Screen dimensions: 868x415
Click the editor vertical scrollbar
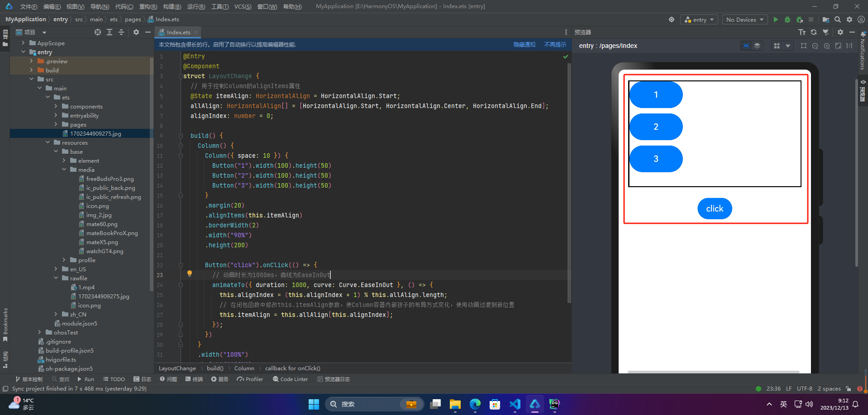pyautogui.click(x=569, y=183)
